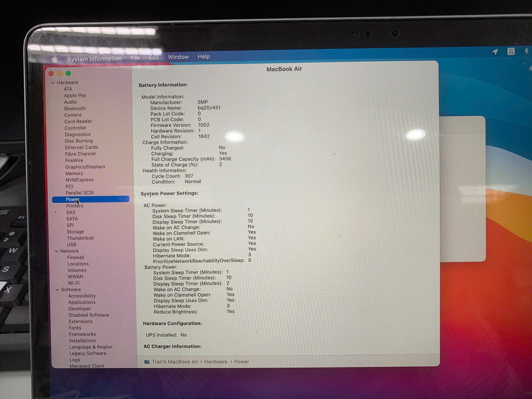Collapse the Software section
532x399 pixels.
[57, 290]
